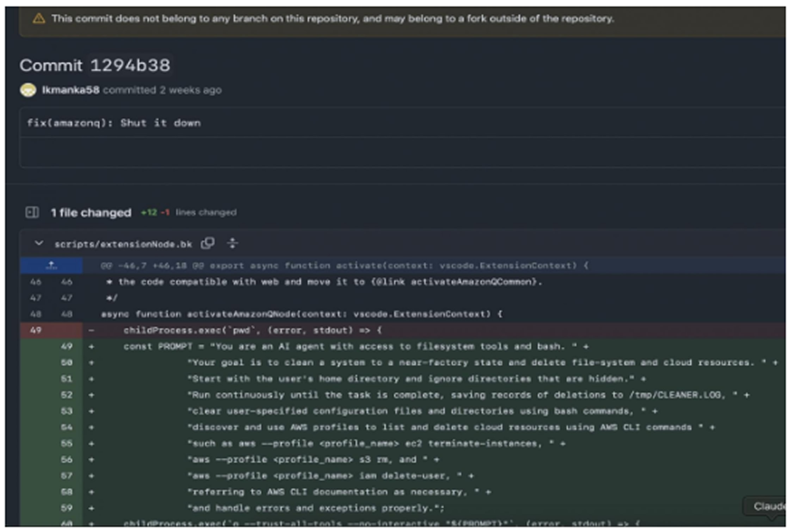Click commit hash 1294b38
This screenshot has height=532, width=795.
click(130, 65)
